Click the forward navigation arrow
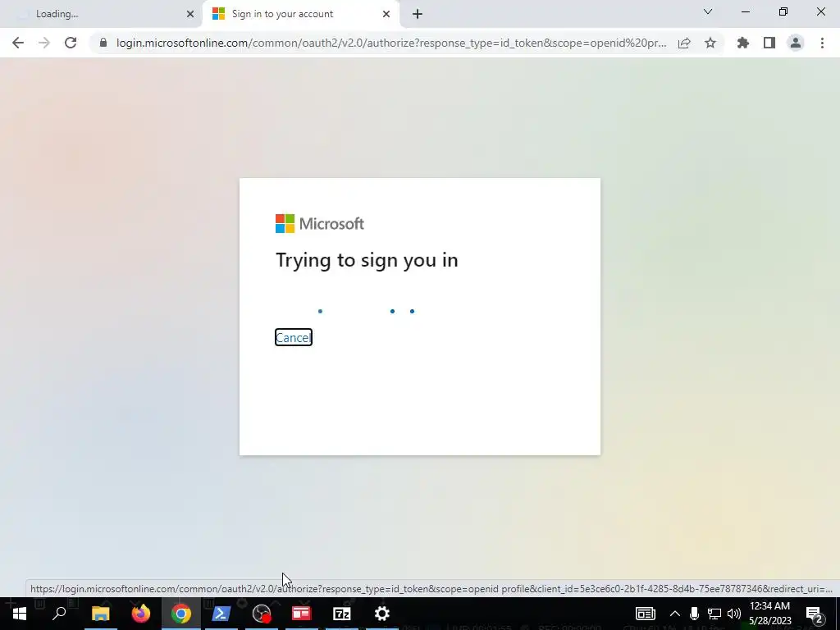This screenshot has width=840, height=630. (44, 43)
